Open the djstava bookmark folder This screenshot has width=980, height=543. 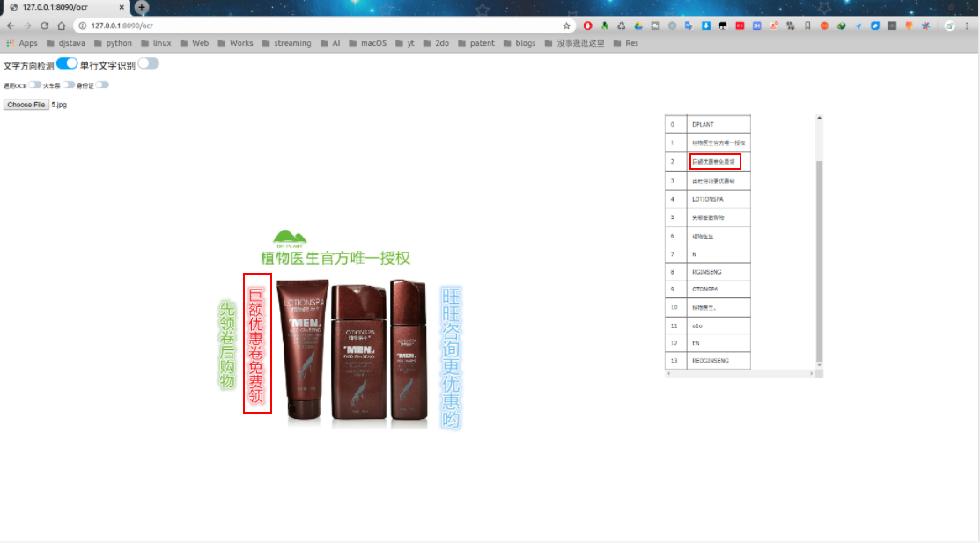[x=66, y=43]
